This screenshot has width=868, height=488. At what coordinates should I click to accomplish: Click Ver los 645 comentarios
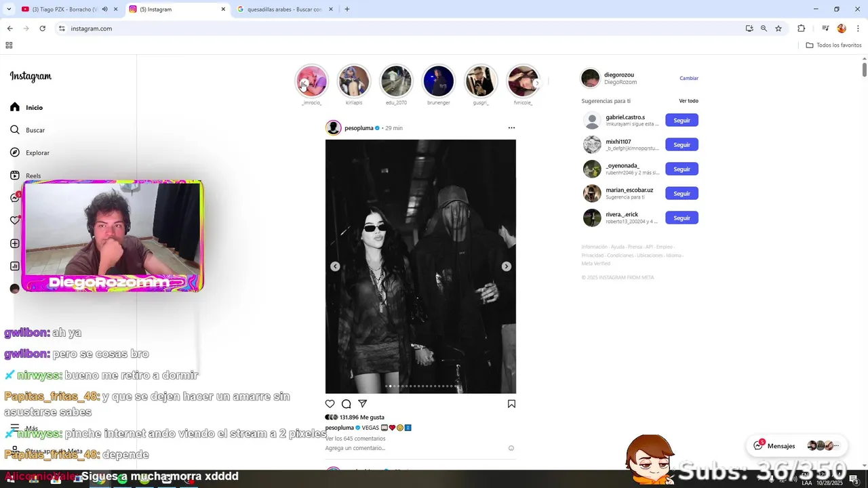point(355,439)
